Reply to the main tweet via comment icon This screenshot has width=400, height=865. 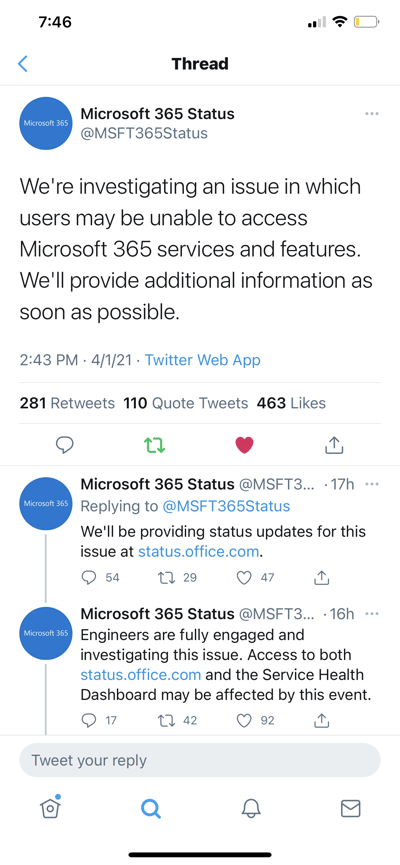65,445
